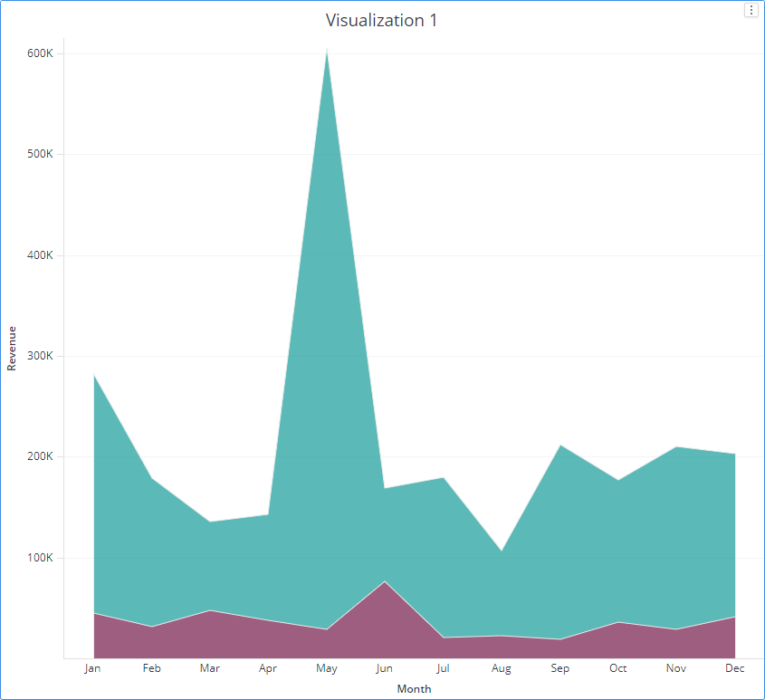Click the Sep month tick label
The image size is (765, 700).
(x=560, y=668)
